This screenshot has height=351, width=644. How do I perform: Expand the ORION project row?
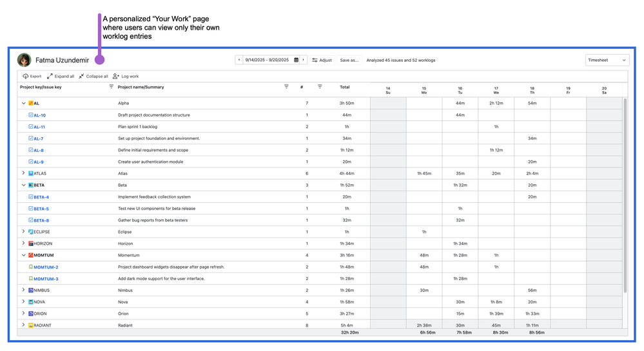[23, 313]
